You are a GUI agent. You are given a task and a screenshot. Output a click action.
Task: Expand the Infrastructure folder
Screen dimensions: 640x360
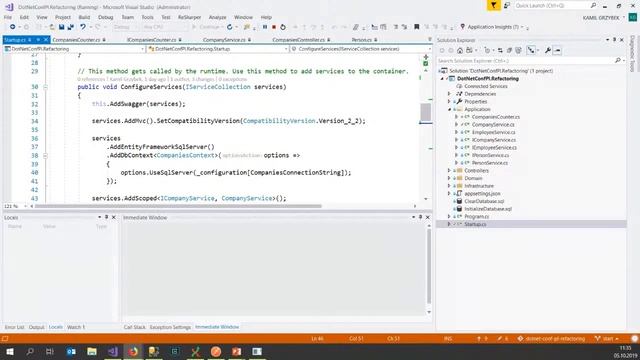pyautogui.click(x=449, y=186)
